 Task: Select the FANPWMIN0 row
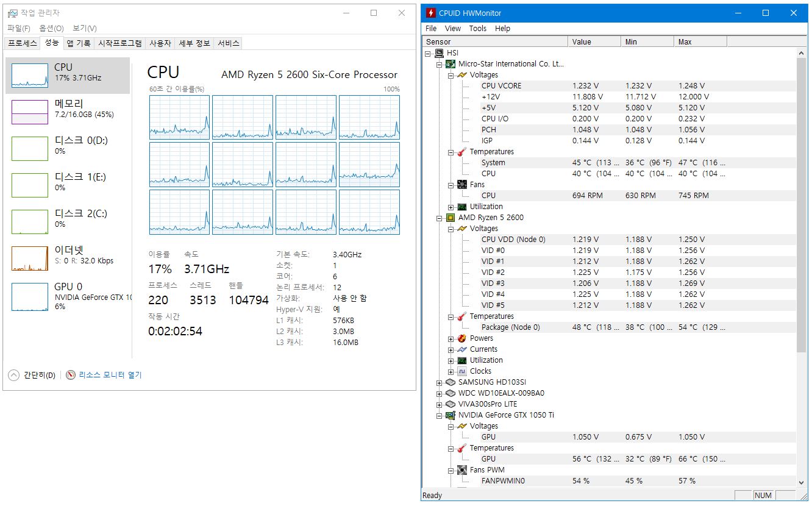(x=610, y=481)
